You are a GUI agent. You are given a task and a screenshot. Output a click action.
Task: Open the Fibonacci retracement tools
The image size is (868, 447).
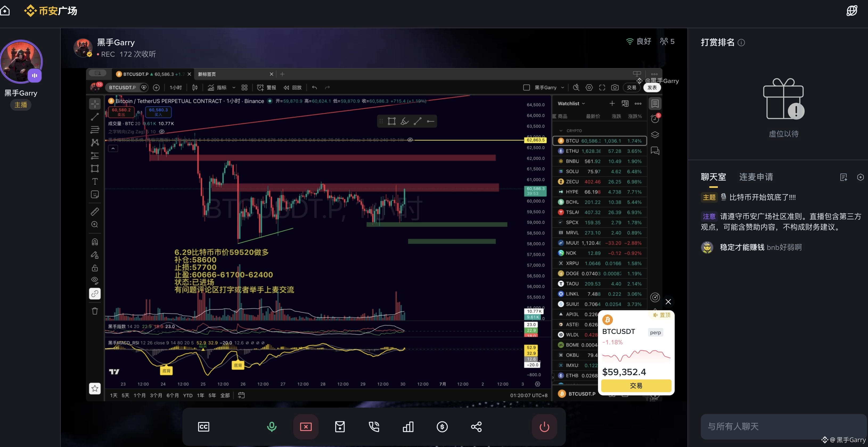(95, 130)
